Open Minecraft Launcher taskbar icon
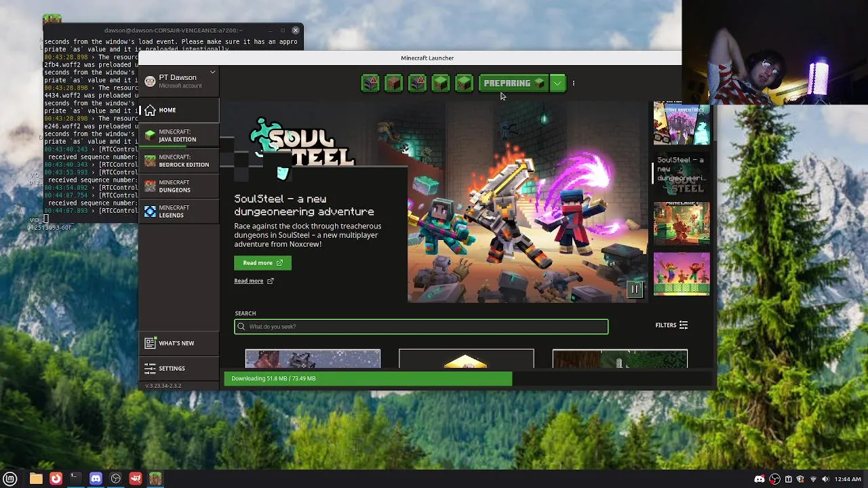 click(155, 479)
